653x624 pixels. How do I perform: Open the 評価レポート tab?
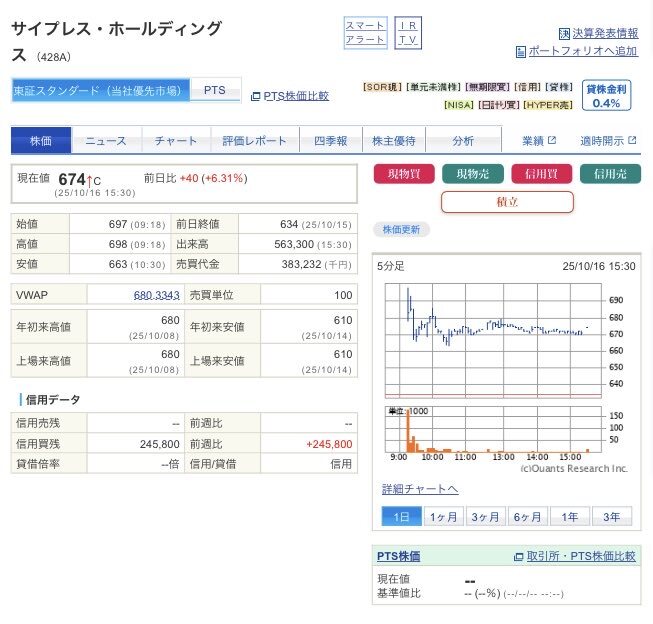coord(254,141)
